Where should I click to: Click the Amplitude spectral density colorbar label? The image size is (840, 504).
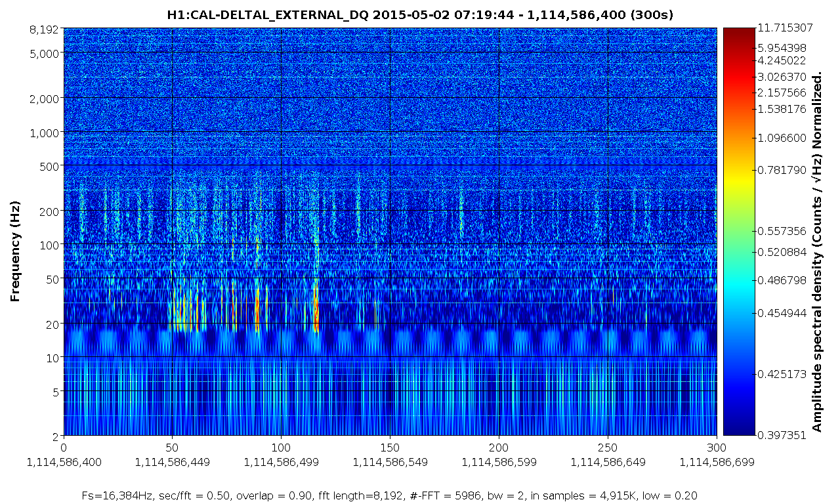(x=818, y=251)
